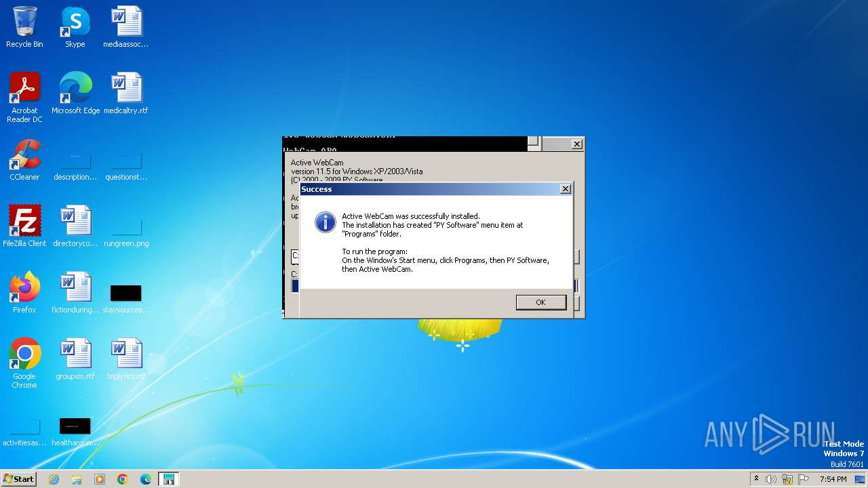Open Windows Explorer folder from taskbar
Screen dimensions: 868x488
(x=77, y=479)
